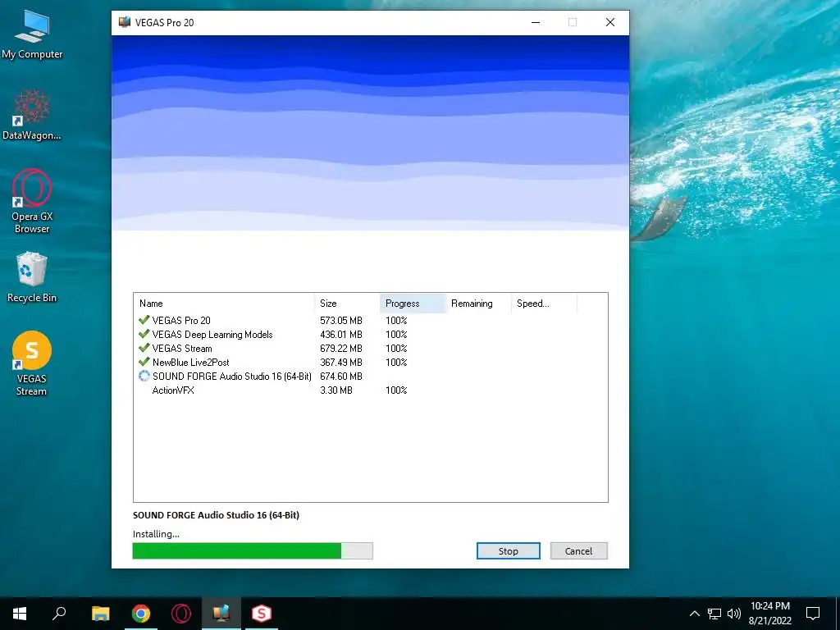Stop the current installation
Screen dimensions: 840x630
(509, 550)
